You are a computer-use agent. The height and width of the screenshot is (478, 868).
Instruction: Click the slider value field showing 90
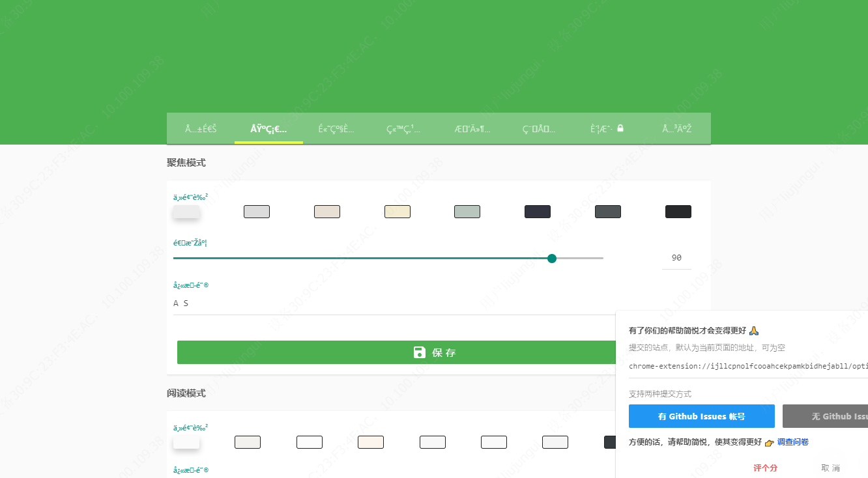pos(676,258)
